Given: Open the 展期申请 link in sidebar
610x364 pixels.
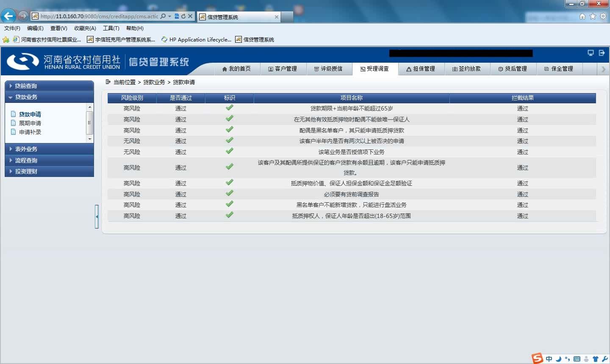Looking at the screenshot, I should pyautogui.click(x=30, y=123).
